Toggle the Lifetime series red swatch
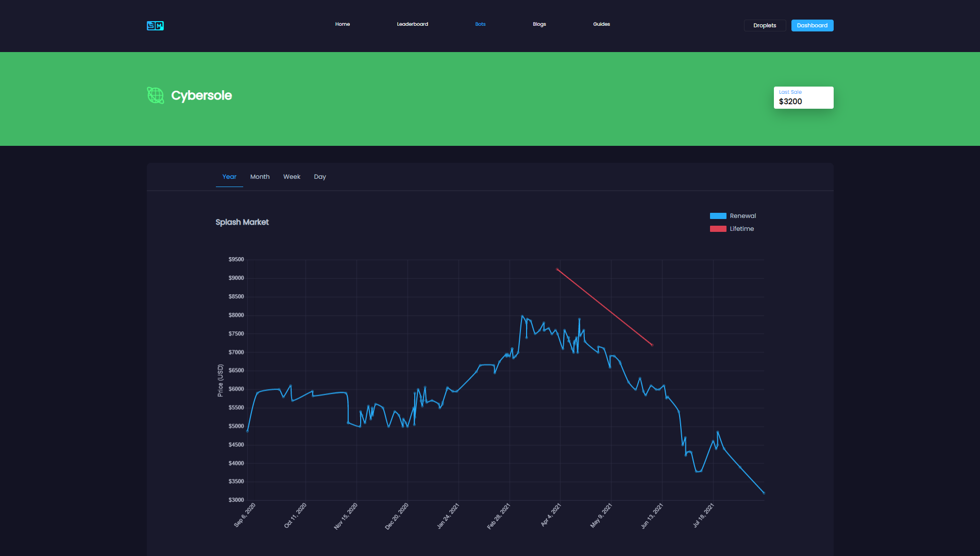The height and width of the screenshot is (556, 980). (718, 229)
